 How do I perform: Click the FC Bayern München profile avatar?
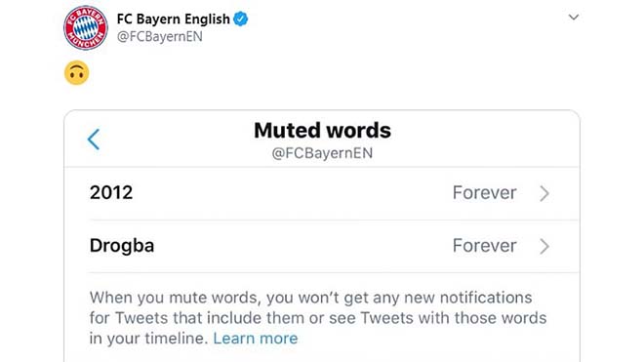coord(86,27)
